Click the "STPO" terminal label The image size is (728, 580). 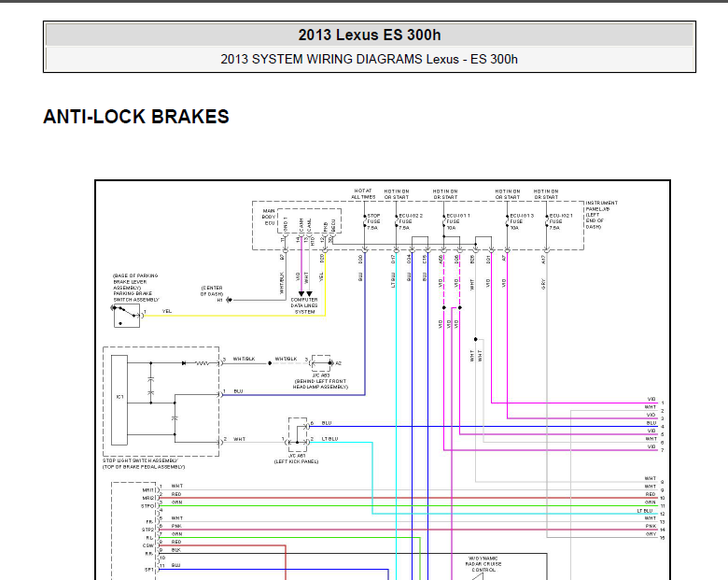point(147,505)
